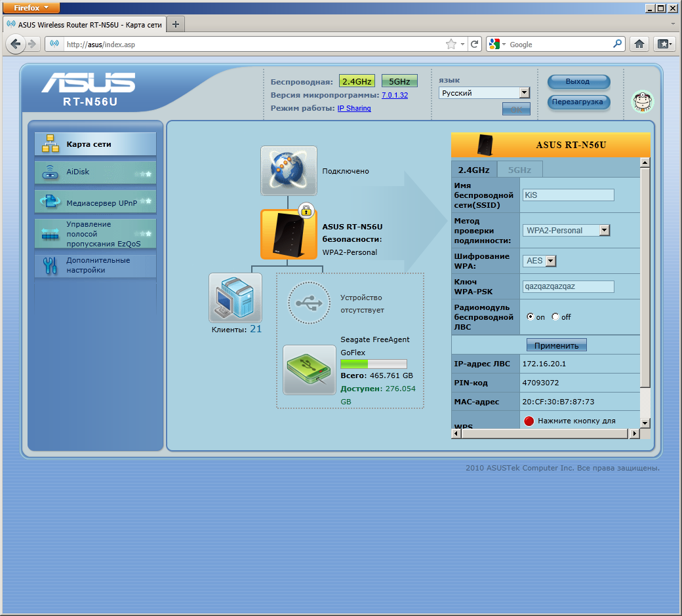The width and height of the screenshot is (682, 616).
Task: Bookmark page with the star icon
Action: tap(451, 44)
